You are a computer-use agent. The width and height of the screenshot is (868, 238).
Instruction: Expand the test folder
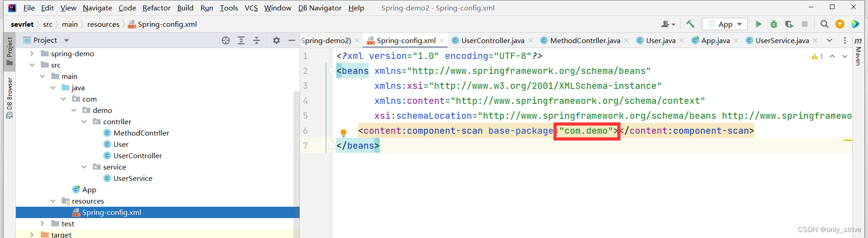click(x=42, y=223)
